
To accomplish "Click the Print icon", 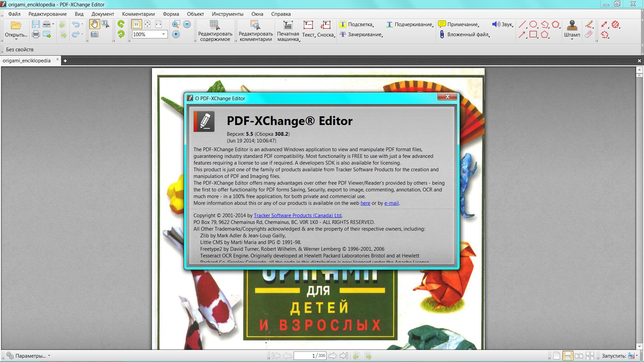I will coord(36,34).
